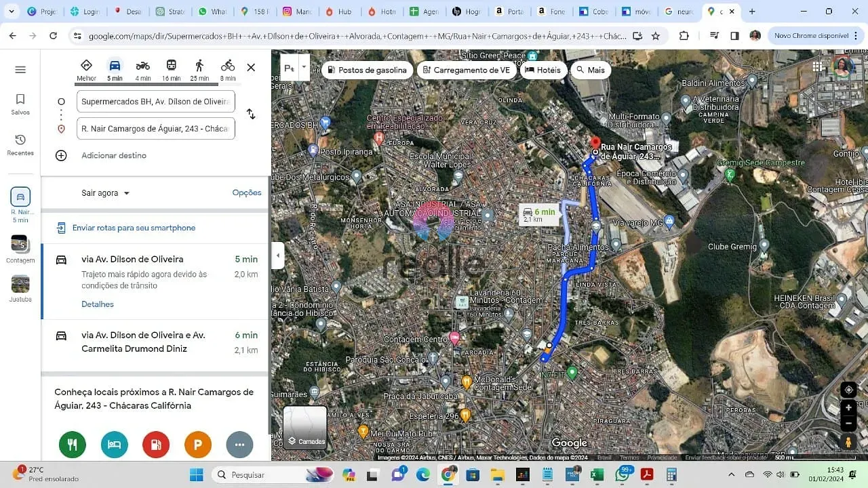Toggle the Camadas map layers
Screen dimensions: 868x488
(305, 428)
